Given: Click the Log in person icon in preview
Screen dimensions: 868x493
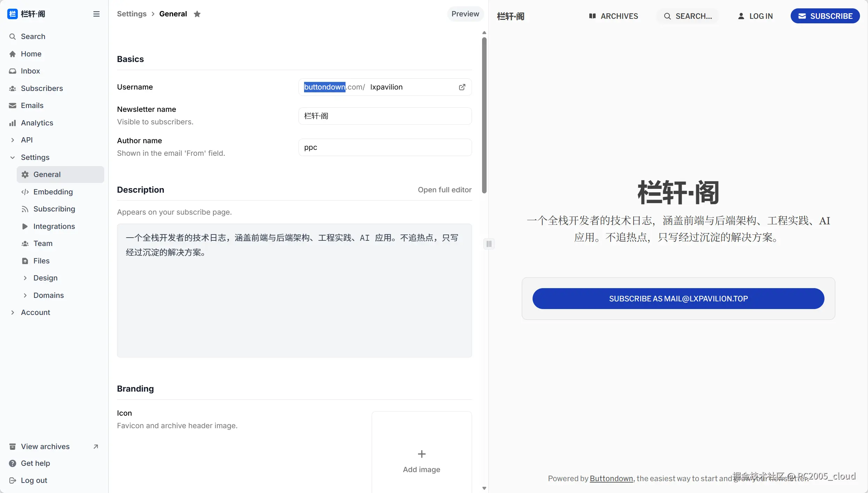Looking at the screenshot, I should pyautogui.click(x=741, y=16).
